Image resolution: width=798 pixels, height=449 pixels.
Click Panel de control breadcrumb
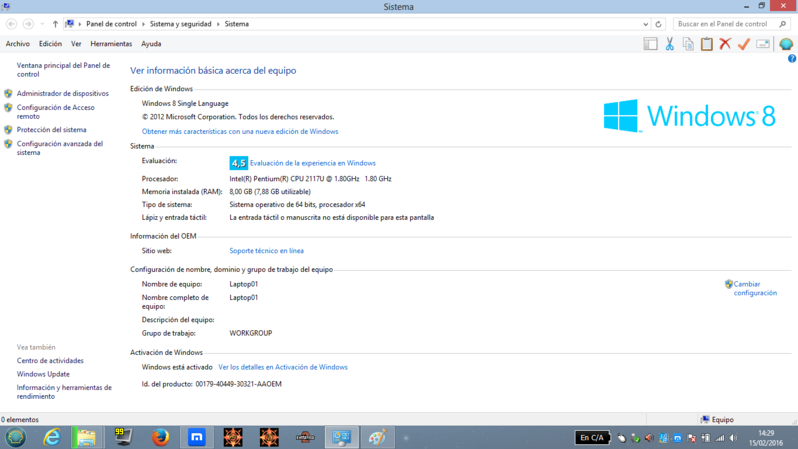pyautogui.click(x=111, y=24)
